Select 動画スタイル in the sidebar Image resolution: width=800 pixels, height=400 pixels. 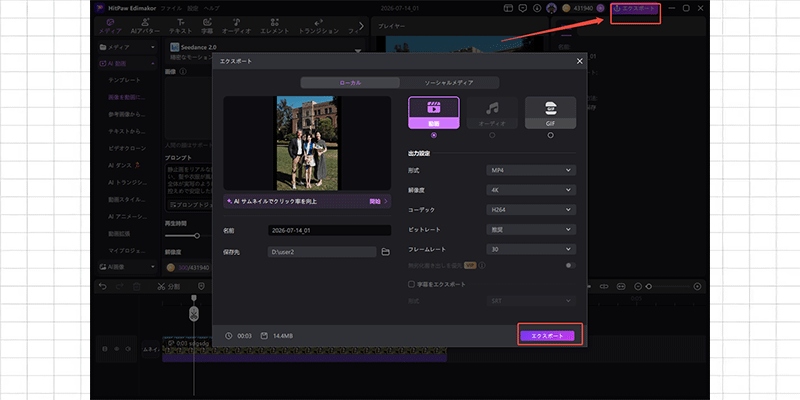click(127, 199)
